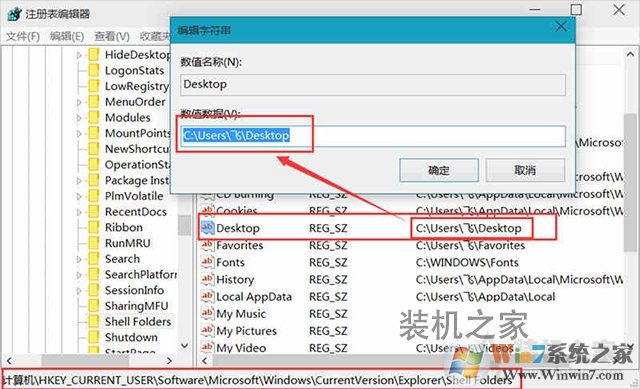Select the Cookies value's string icon
The height and width of the screenshot is (389, 640).
(x=207, y=210)
